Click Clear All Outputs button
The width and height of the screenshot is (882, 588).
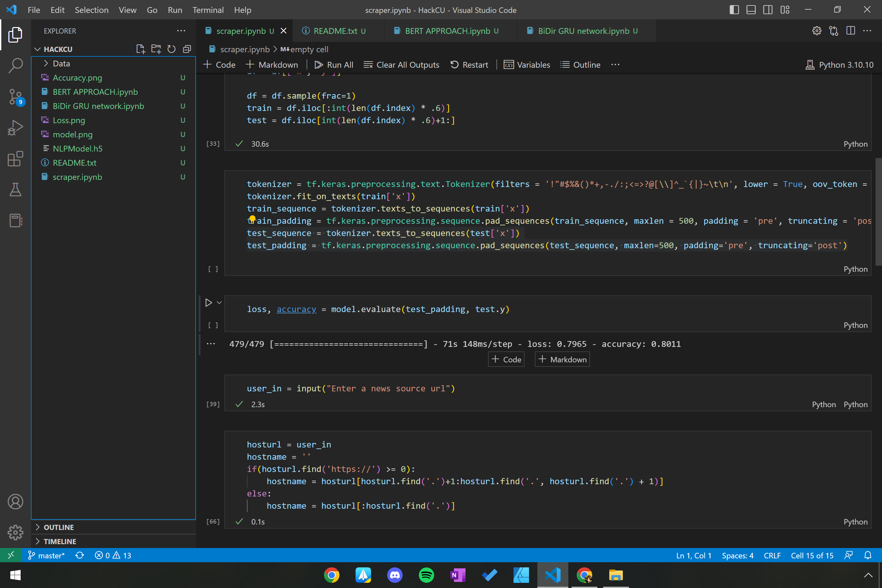401,65
